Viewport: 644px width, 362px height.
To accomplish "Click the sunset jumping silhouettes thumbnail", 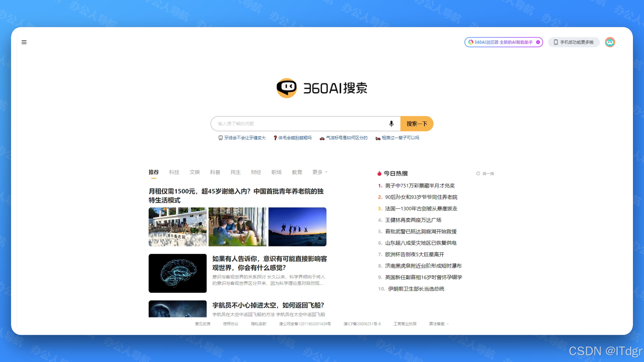I will [297, 227].
